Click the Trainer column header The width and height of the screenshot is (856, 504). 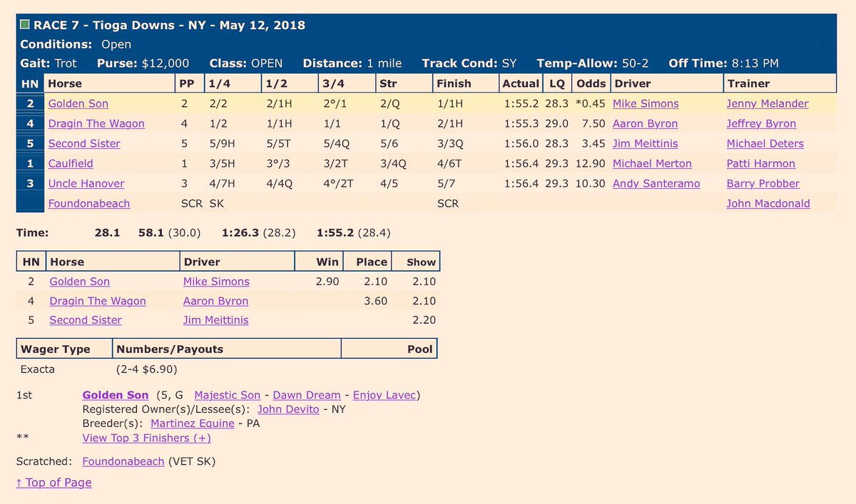[x=780, y=83]
